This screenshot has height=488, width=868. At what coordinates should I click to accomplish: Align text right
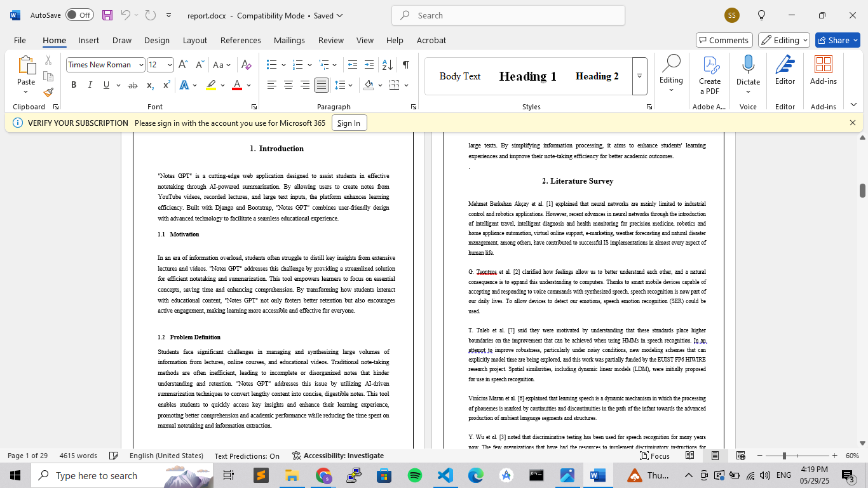[x=304, y=85]
